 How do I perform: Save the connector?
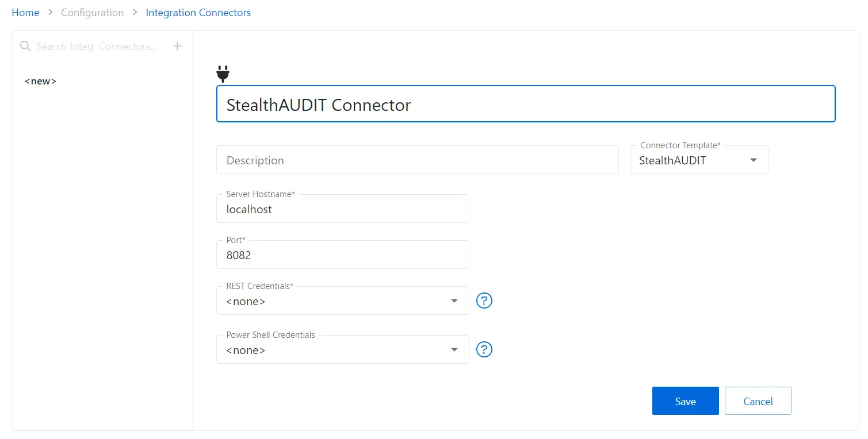click(x=685, y=401)
